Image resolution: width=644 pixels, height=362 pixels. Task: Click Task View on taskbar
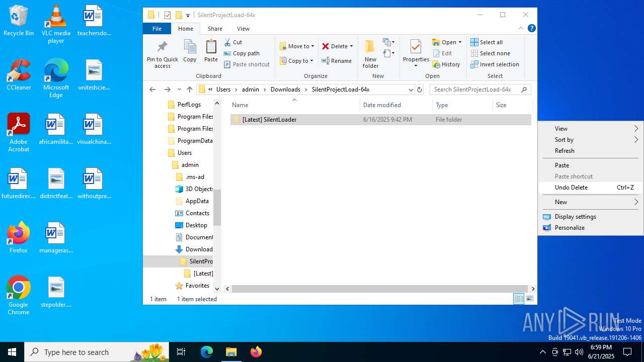(181, 352)
